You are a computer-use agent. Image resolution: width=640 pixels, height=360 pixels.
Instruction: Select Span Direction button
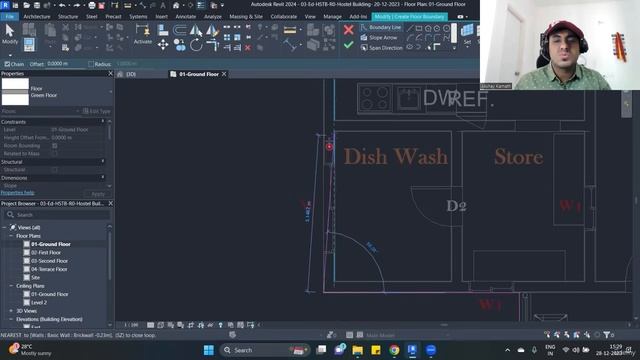tap(381, 48)
